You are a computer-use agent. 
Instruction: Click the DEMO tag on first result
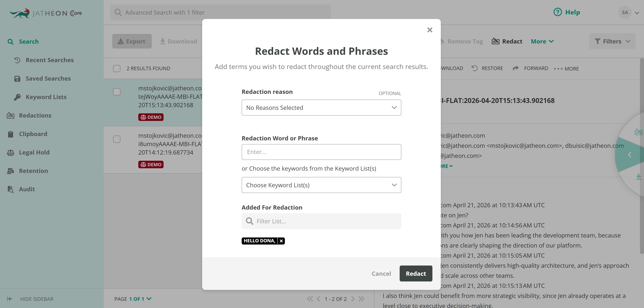(151, 117)
